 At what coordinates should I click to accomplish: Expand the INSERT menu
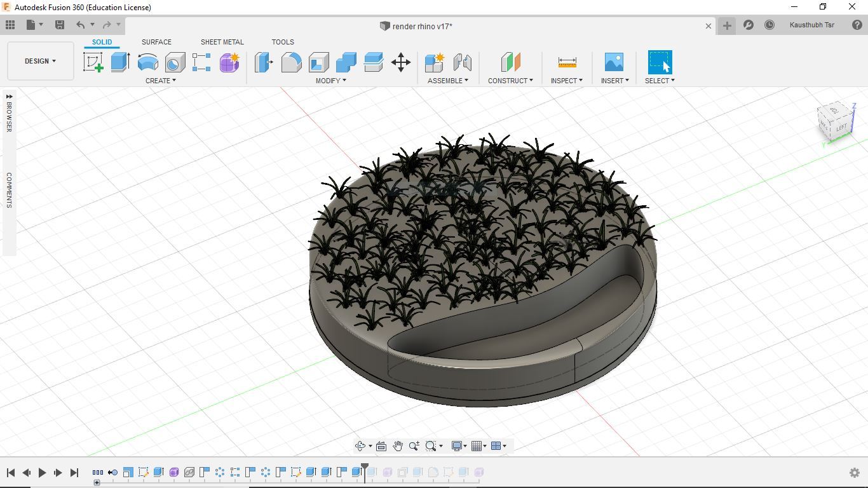pyautogui.click(x=614, y=81)
